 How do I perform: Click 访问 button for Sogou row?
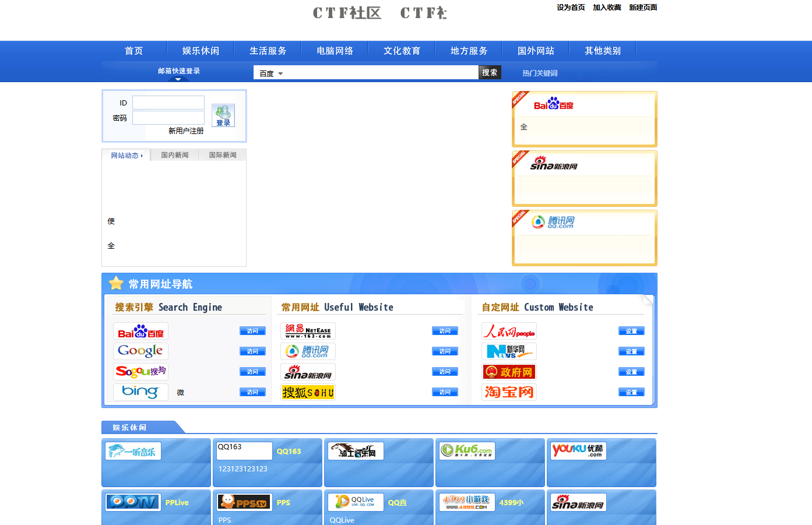coord(252,372)
